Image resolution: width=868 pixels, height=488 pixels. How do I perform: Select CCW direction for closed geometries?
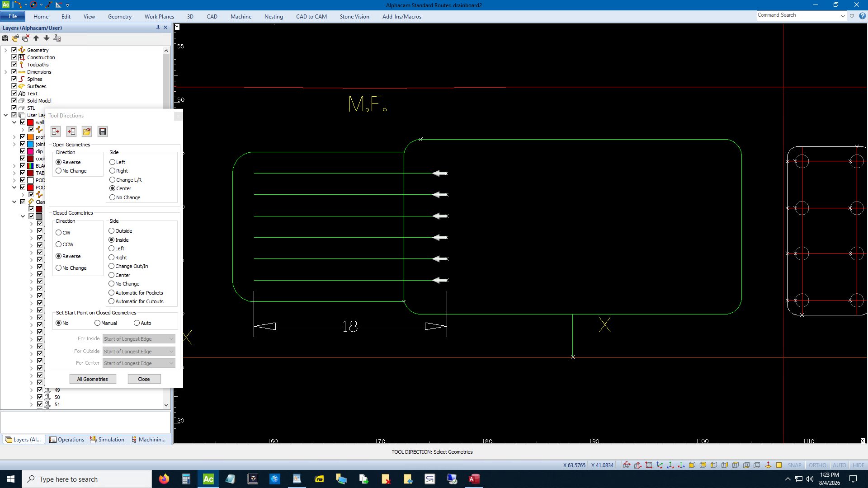65,244
